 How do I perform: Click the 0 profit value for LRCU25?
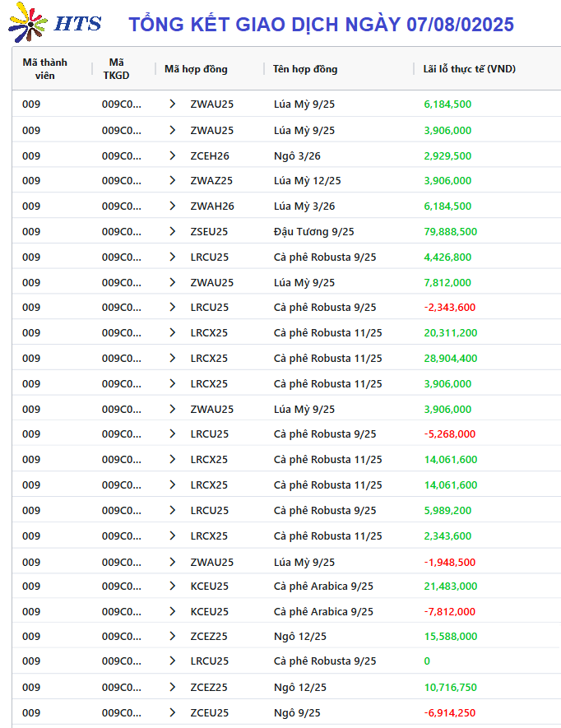coord(427,661)
